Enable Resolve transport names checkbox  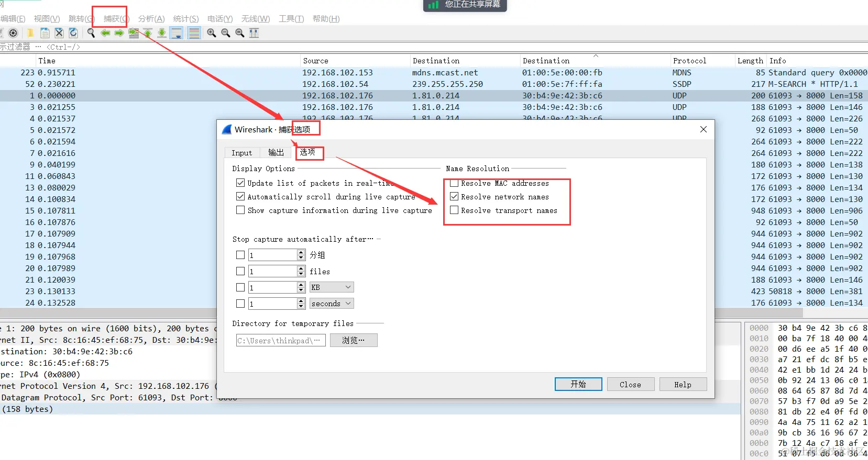tap(454, 210)
